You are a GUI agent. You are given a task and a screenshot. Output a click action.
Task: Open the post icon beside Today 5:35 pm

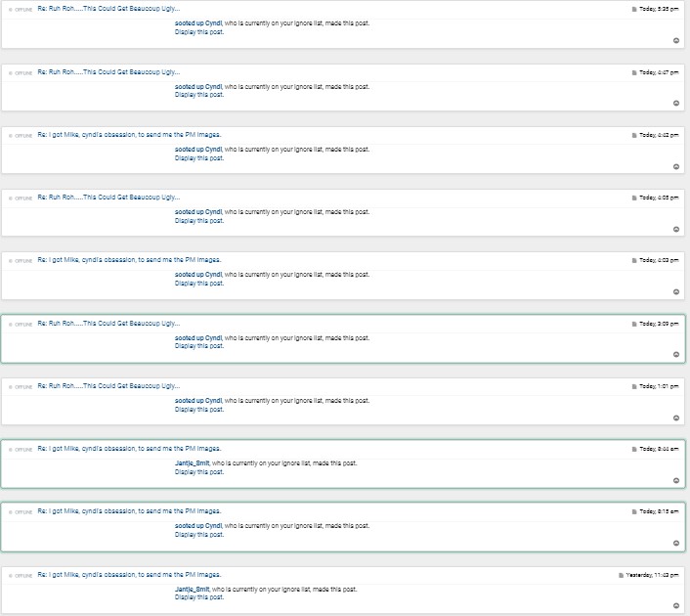tap(634, 9)
